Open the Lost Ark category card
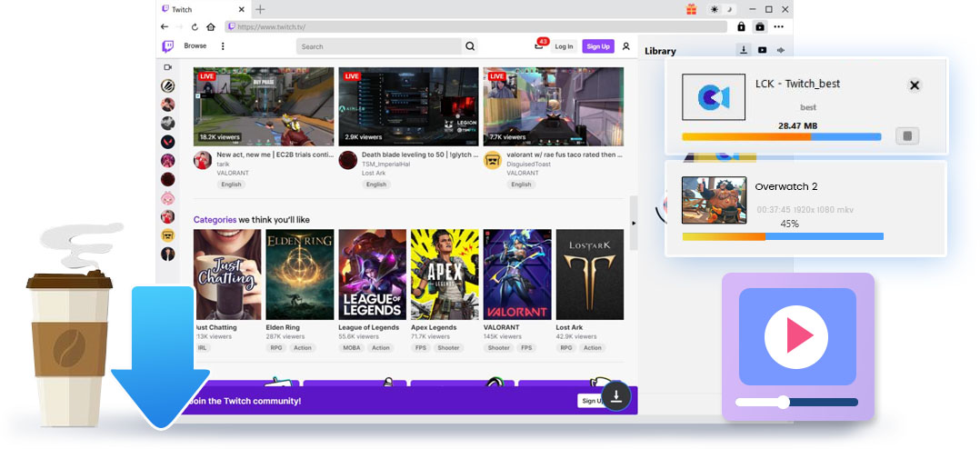This screenshot has height=449, width=980. pos(590,274)
